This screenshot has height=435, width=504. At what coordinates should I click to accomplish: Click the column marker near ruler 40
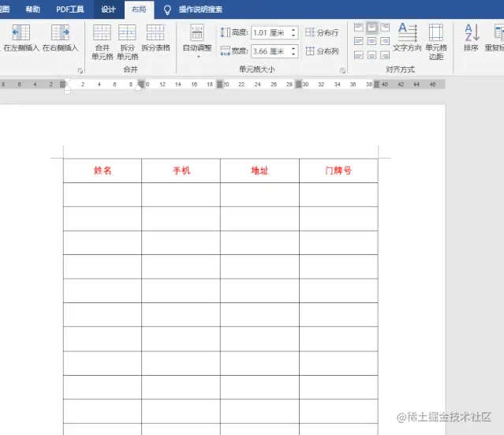[376, 84]
